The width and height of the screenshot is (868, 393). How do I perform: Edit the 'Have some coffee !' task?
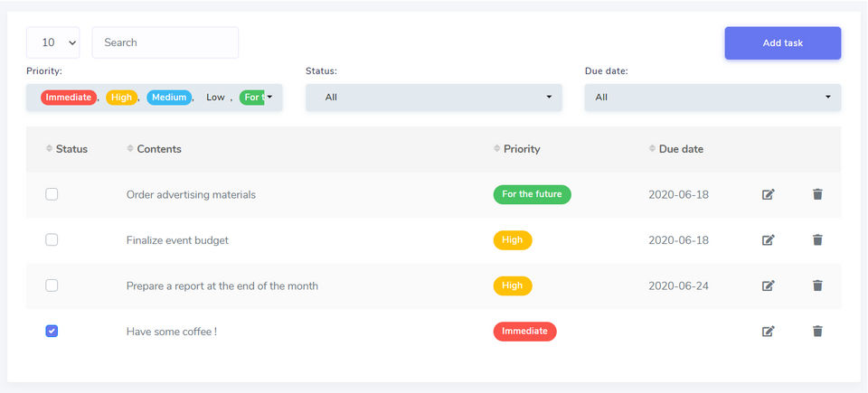point(768,332)
